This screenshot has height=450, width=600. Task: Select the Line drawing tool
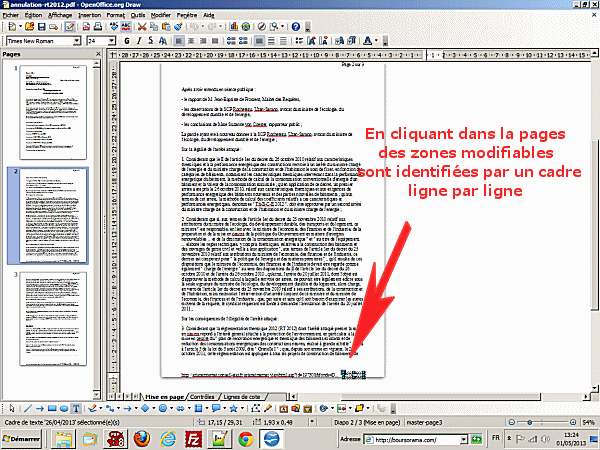22,408
